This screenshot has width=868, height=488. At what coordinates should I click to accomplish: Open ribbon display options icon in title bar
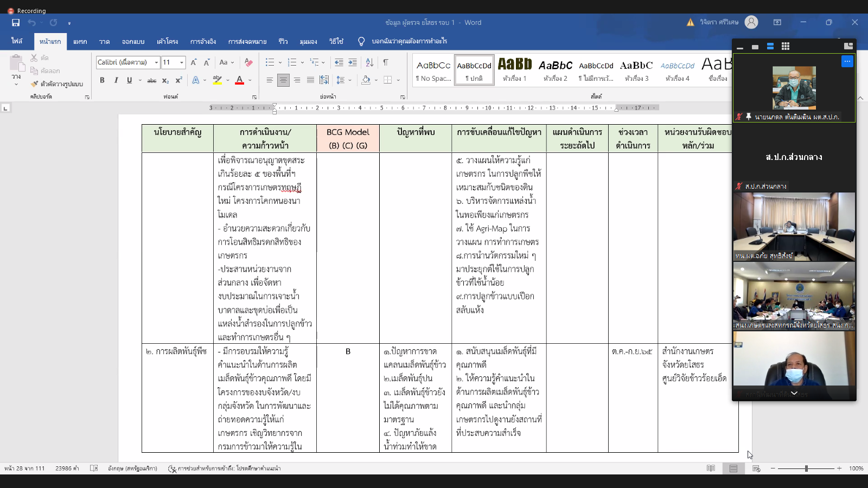(777, 22)
